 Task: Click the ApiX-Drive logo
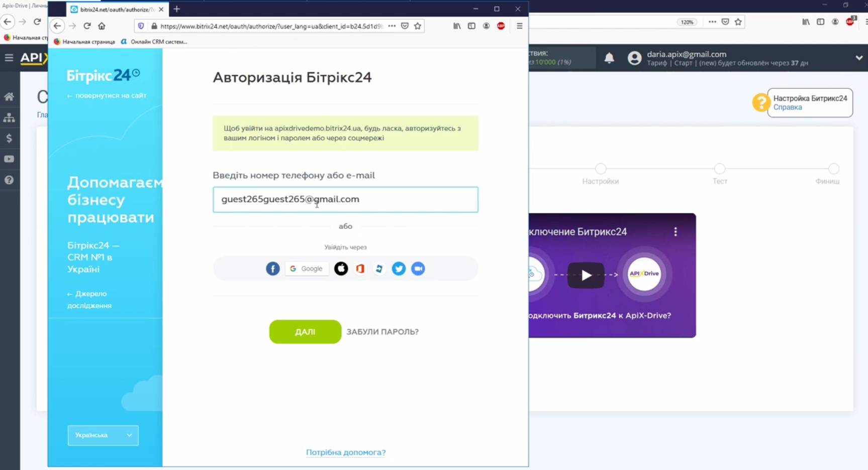(33, 58)
